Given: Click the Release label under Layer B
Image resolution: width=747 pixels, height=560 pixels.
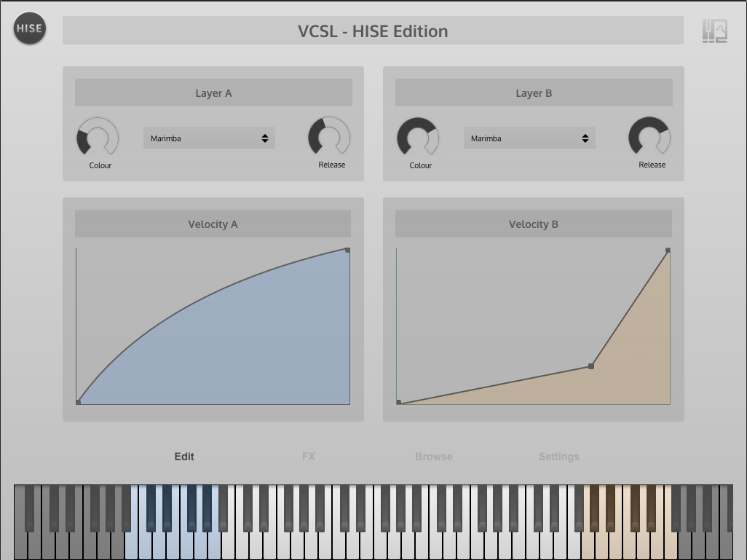Looking at the screenshot, I should 652,165.
